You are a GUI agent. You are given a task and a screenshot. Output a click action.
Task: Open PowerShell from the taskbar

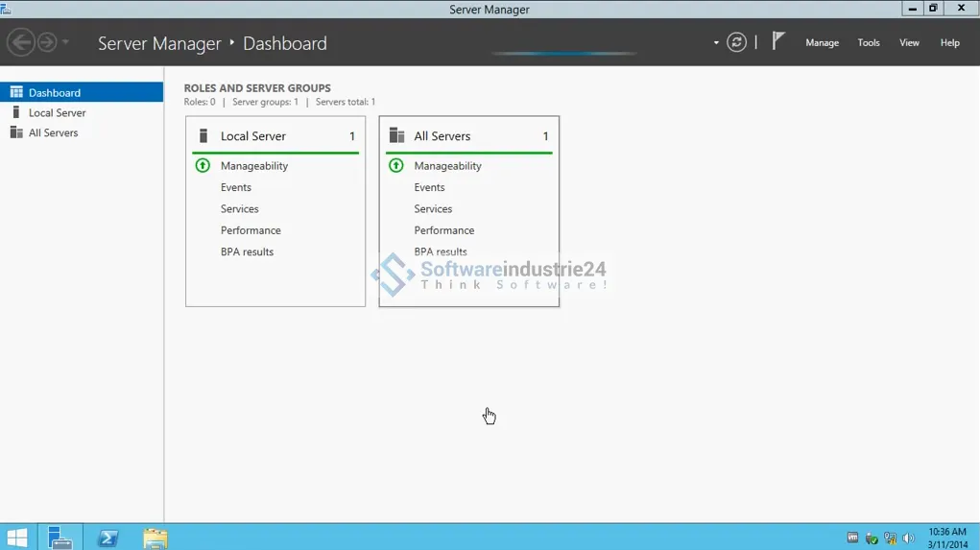click(108, 538)
